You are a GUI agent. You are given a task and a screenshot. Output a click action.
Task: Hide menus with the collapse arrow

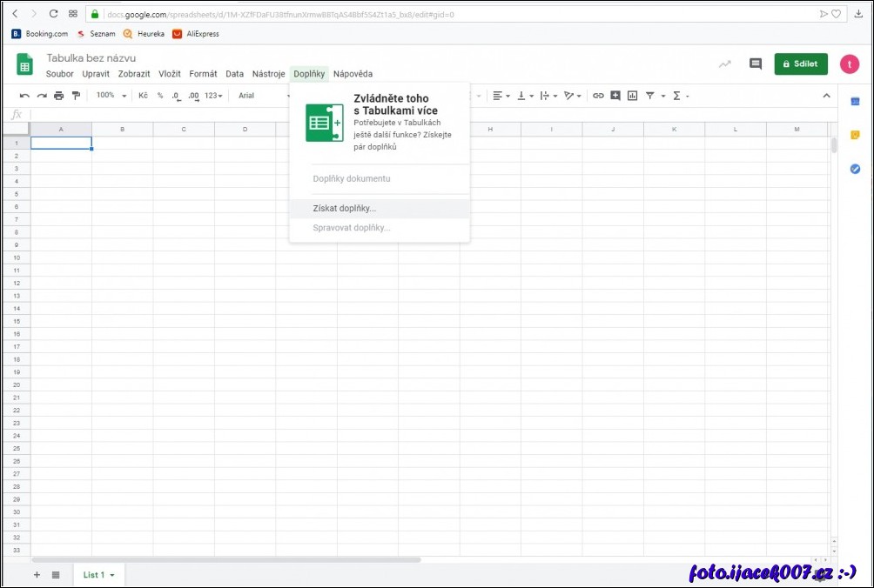point(826,96)
